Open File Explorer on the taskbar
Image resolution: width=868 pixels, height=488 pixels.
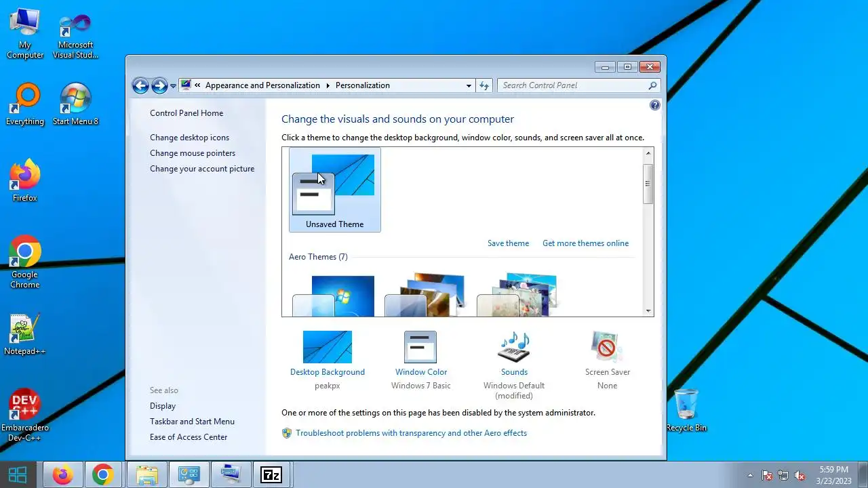coord(147,474)
